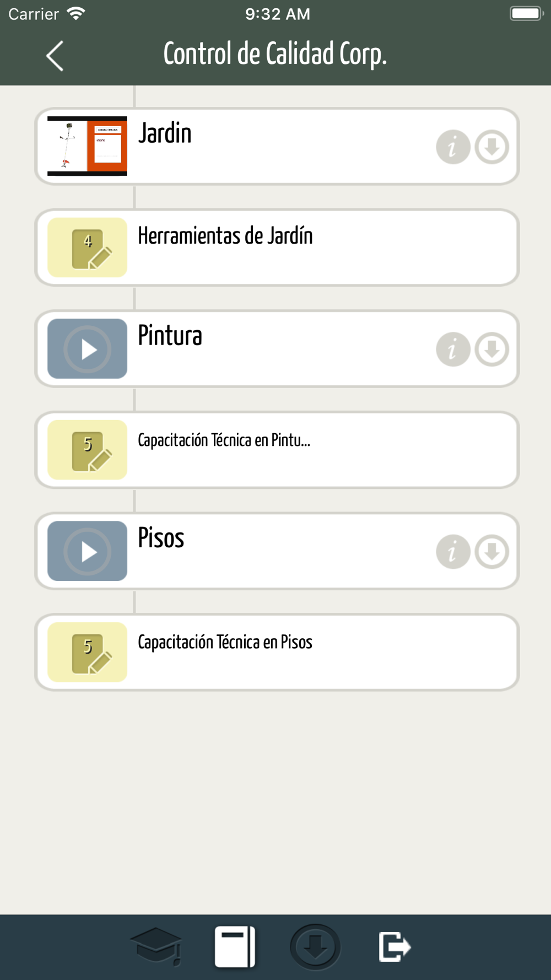This screenshot has height=980, width=551.
Task: Open graduation cap courses tab
Action: pos(156,947)
